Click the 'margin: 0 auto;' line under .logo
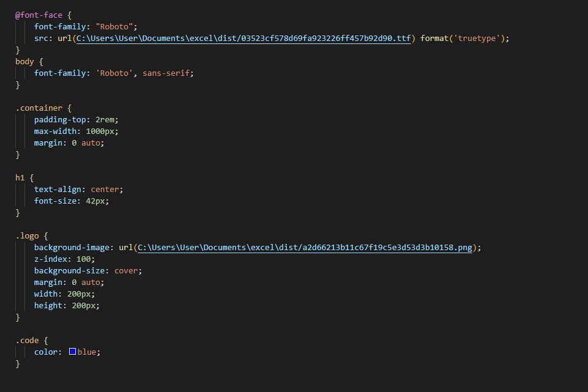 coord(69,282)
